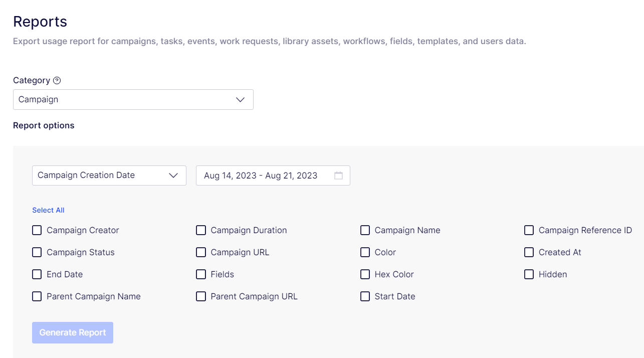Click the Category dropdown chevron
Image resolution: width=644 pixels, height=358 pixels.
tap(240, 99)
